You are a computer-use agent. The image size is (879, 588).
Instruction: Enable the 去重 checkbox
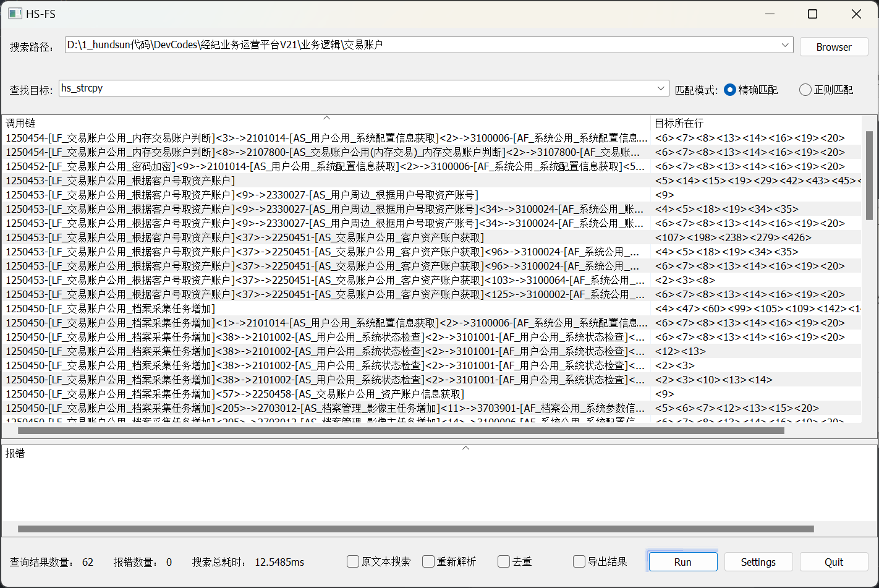[504, 561]
